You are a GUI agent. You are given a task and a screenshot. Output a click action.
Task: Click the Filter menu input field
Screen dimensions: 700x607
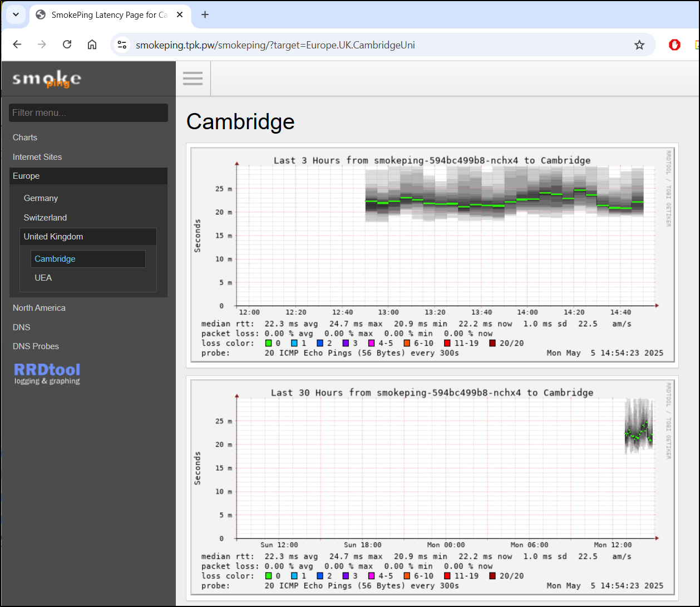(88, 112)
